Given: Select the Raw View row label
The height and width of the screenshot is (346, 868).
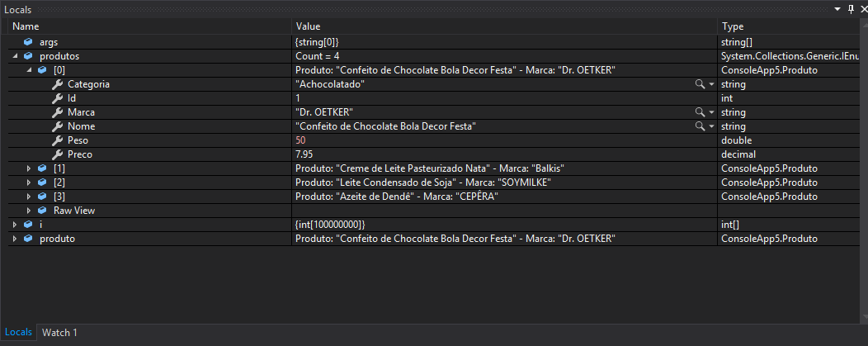Looking at the screenshot, I should click(x=74, y=211).
